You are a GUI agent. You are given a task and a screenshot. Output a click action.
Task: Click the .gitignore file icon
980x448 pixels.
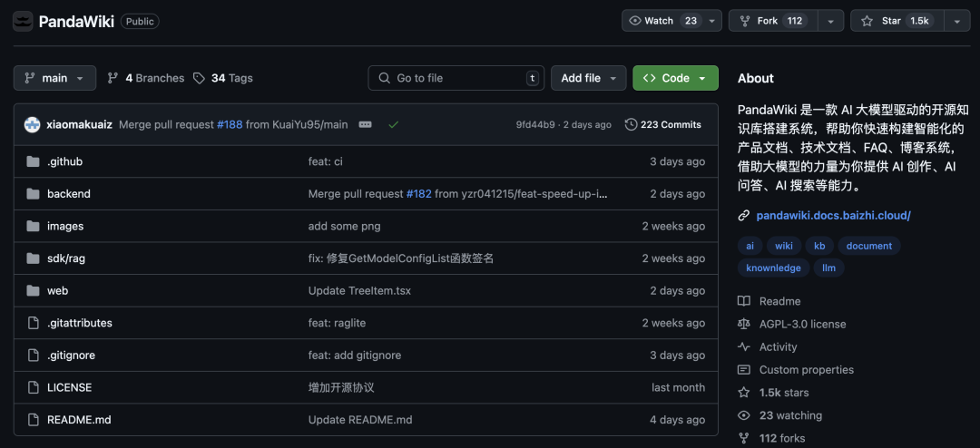tap(34, 355)
